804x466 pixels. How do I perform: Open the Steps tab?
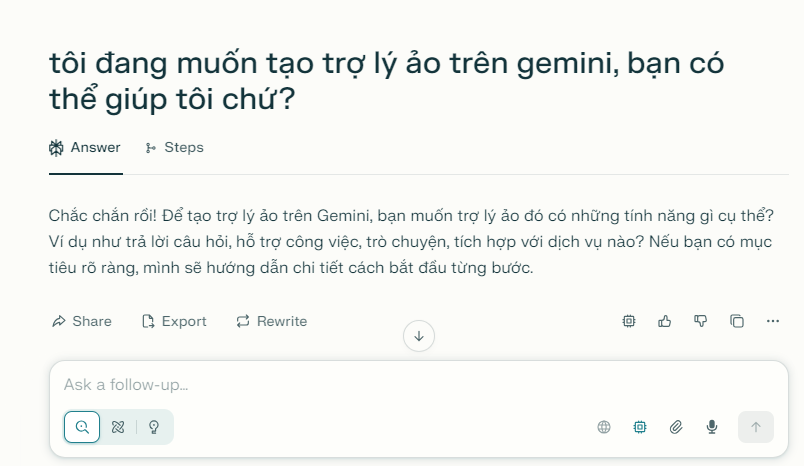point(174,148)
